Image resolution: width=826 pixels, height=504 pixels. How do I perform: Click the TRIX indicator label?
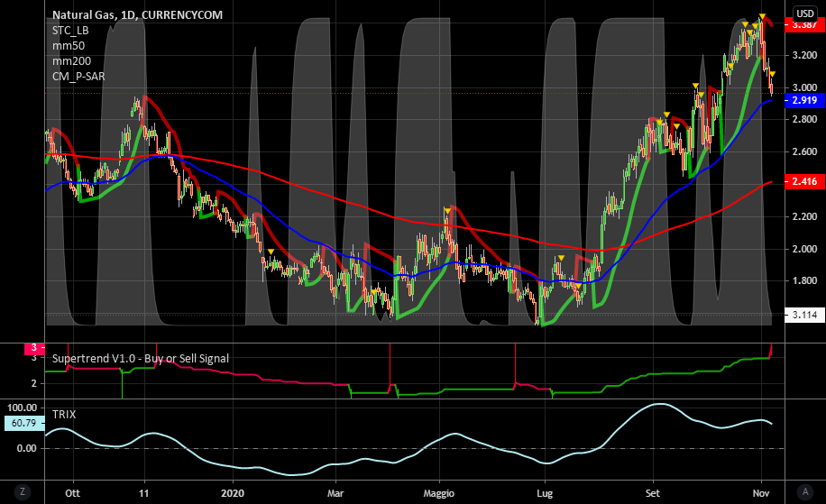pos(64,415)
